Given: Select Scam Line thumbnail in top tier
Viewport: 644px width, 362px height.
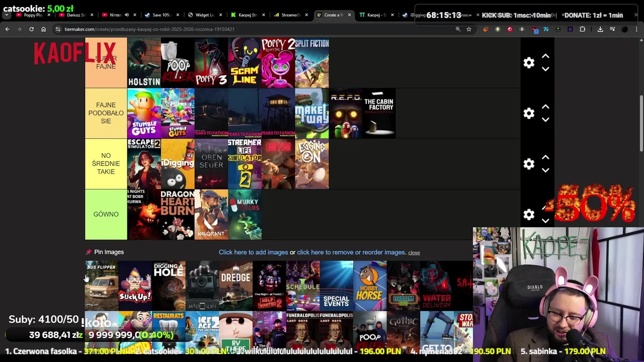Looking at the screenshot, I should 245,63.
